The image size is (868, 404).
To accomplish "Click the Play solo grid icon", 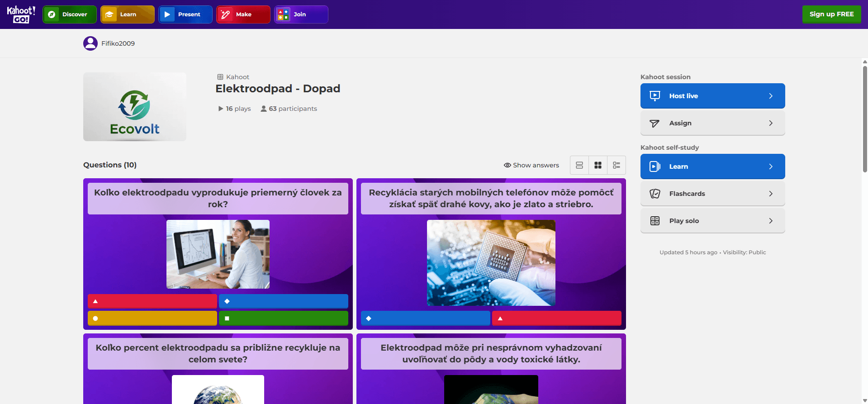I will click(655, 221).
